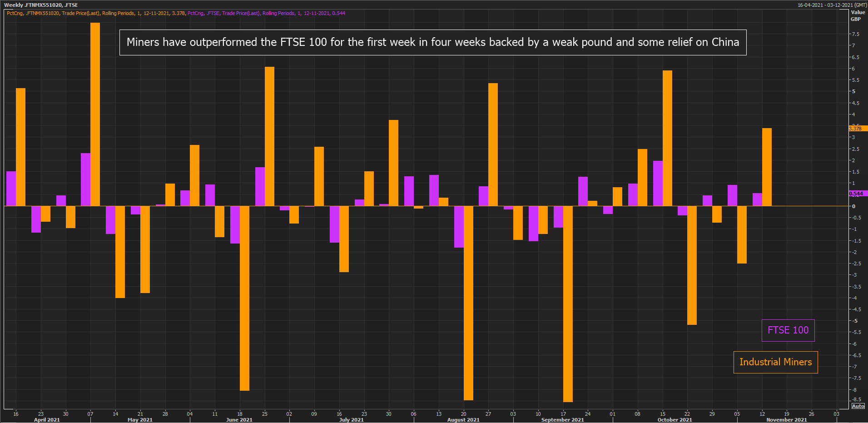868x423 pixels.
Task: Select the orange bar at 17 September
Action: pyautogui.click(x=568, y=304)
